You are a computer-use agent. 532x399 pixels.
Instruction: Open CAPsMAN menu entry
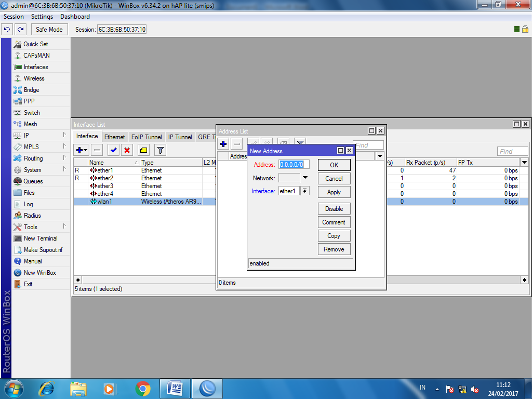[x=41, y=55]
